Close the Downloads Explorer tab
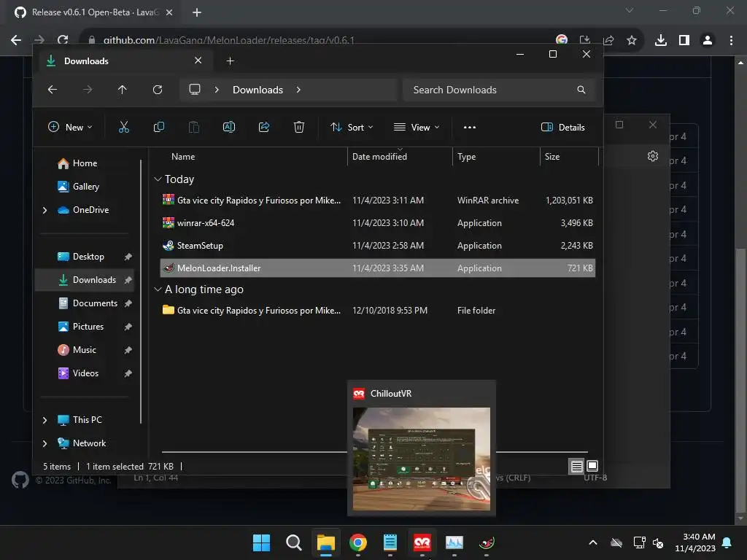Screen dimensions: 747x560 pos(198,61)
